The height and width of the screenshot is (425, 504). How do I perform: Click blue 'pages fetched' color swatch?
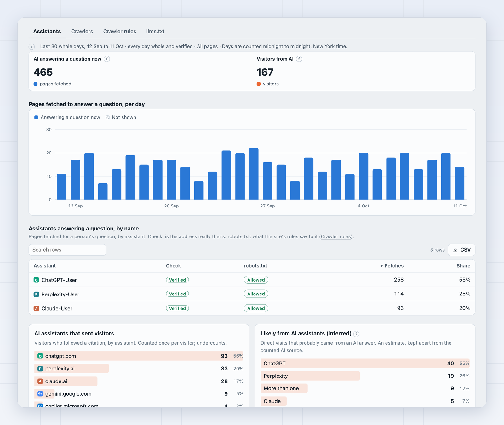36,84
